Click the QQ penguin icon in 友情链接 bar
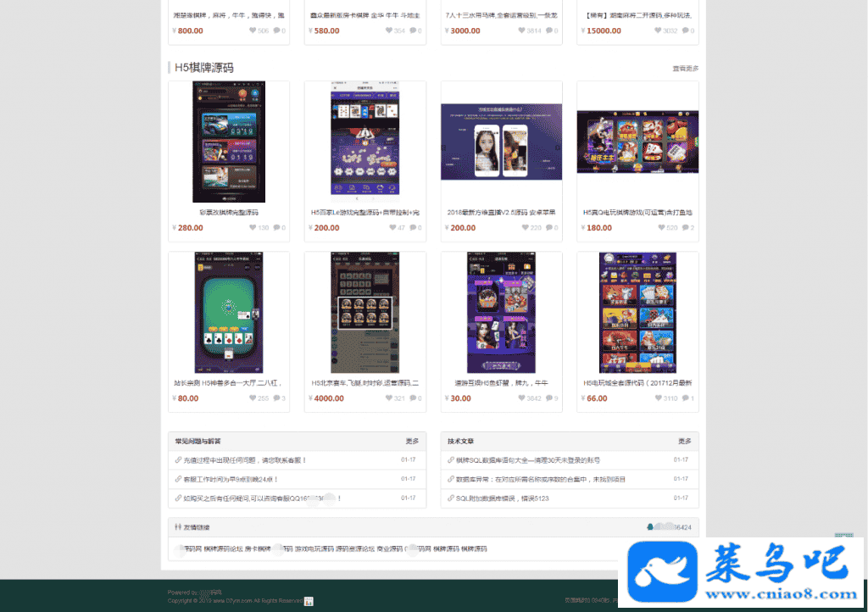The height and width of the screenshot is (612, 868). [x=648, y=527]
